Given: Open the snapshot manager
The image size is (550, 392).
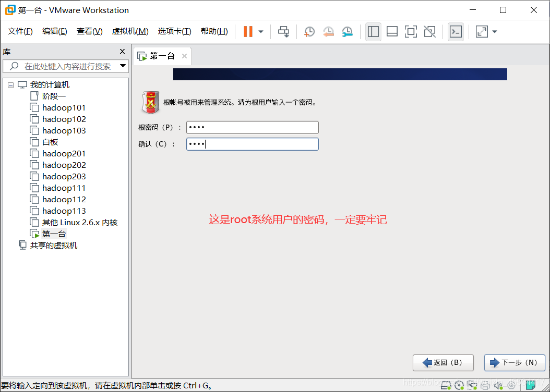Looking at the screenshot, I should click(x=347, y=31).
